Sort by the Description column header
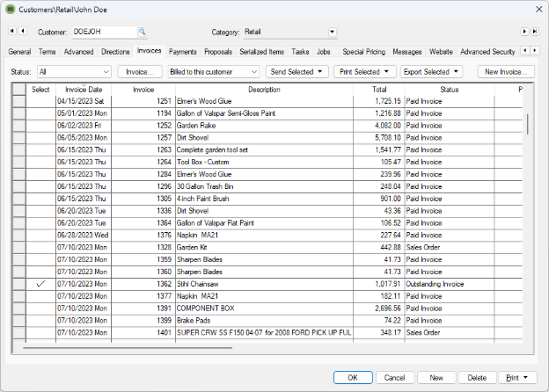Image resolution: width=549 pixels, height=392 pixels. click(x=264, y=90)
